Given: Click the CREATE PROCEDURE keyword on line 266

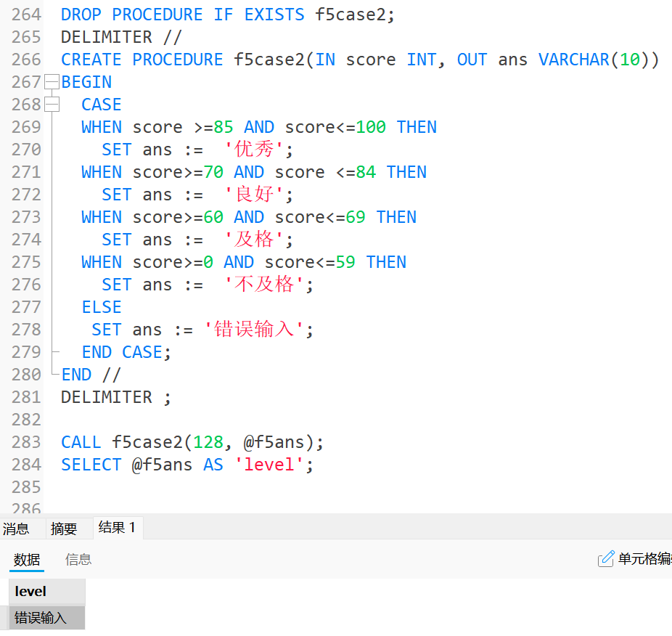Looking at the screenshot, I should tap(142, 60).
